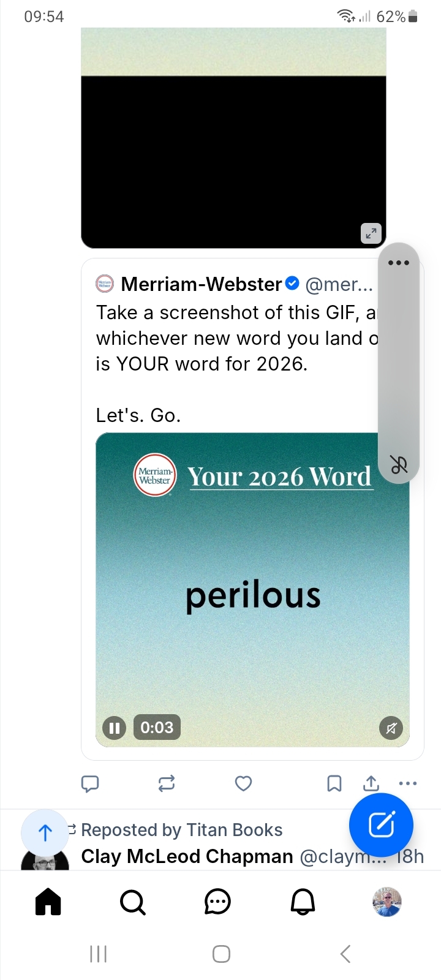Pause the Merriam-Webster GIF
Image resolution: width=441 pixels, height=980 pixels.
click(114, 728)
